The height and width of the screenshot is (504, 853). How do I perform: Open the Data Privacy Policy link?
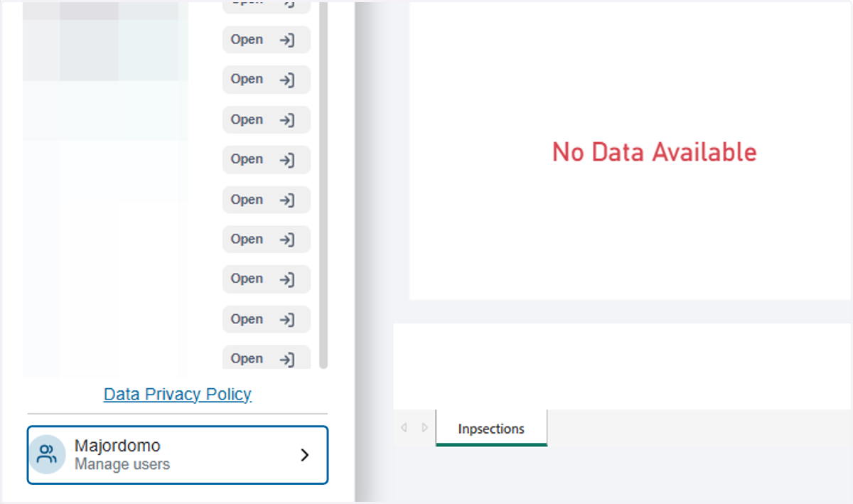pyautogui.click(x=178, y=394)
